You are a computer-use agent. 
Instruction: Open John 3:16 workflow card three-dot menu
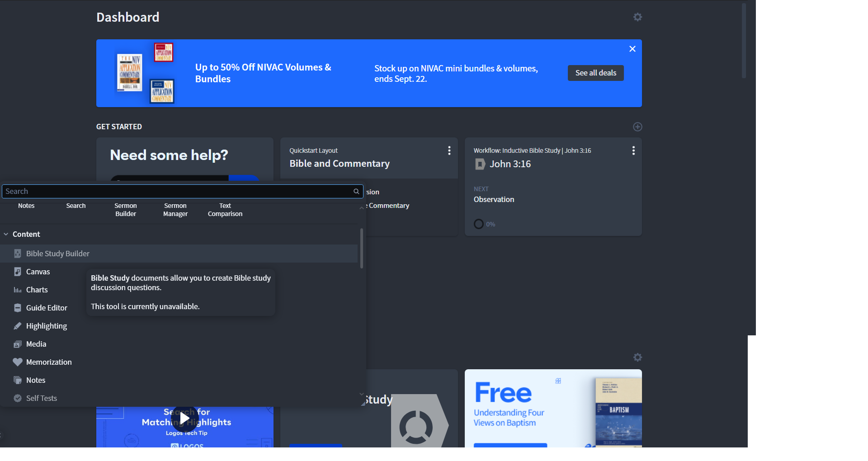pyautogui.click(x=633, y=151)
